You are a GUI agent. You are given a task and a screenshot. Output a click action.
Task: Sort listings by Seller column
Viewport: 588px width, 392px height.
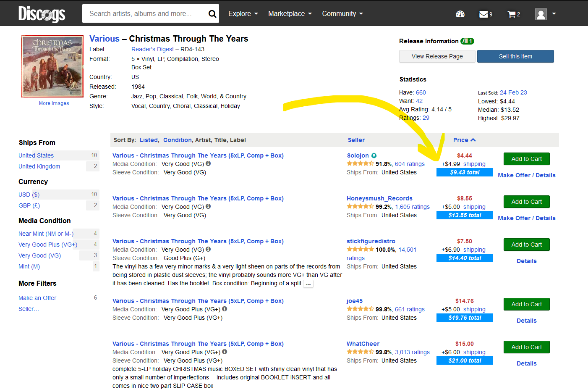(x=356, y=140)
